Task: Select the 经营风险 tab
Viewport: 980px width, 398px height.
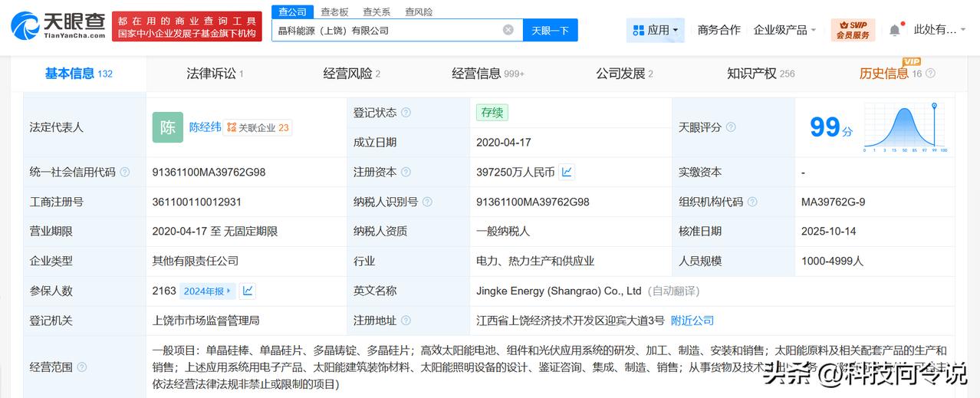Action: point(352,74)
